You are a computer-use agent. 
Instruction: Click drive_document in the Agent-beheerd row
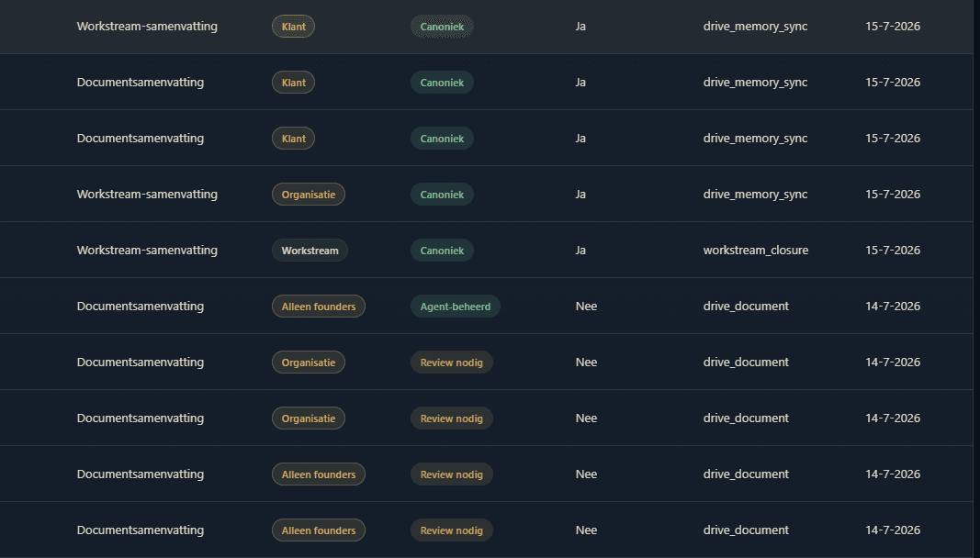point(746,307)
